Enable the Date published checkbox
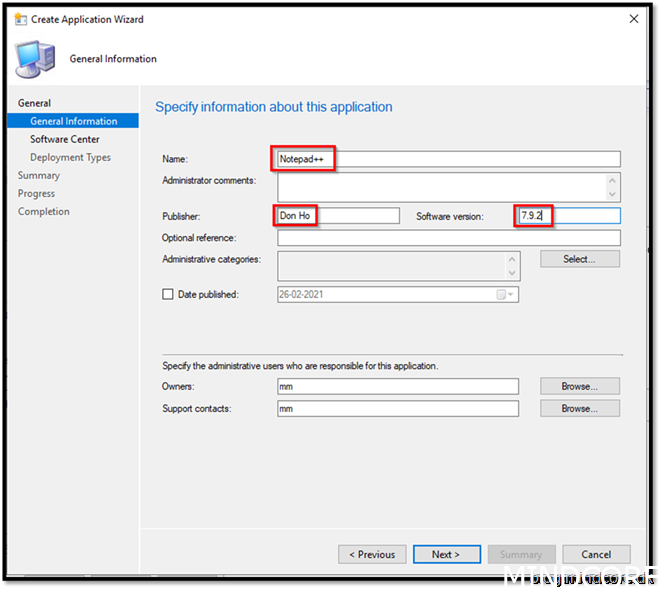The image size is (661, 589). [168, 294]
